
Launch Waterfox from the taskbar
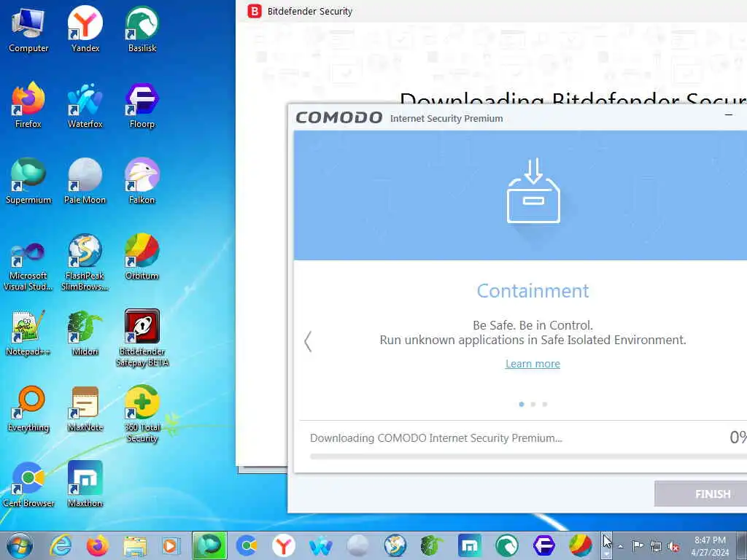click(x=321, y=545)
